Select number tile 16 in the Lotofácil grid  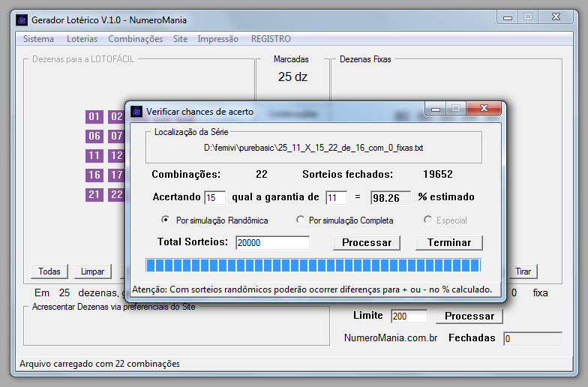click(x=94, y=175)
